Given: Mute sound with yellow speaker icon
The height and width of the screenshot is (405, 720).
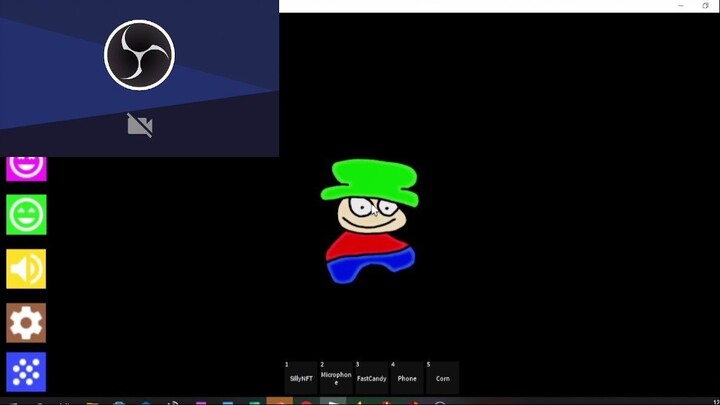Looking at the screenshot, I should coord(26,269).
